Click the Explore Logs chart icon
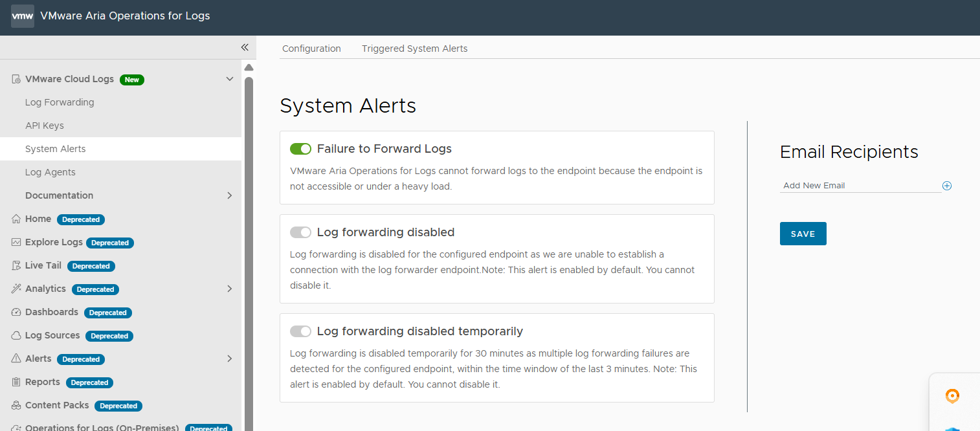980x431 pixels. pos(17,243)
